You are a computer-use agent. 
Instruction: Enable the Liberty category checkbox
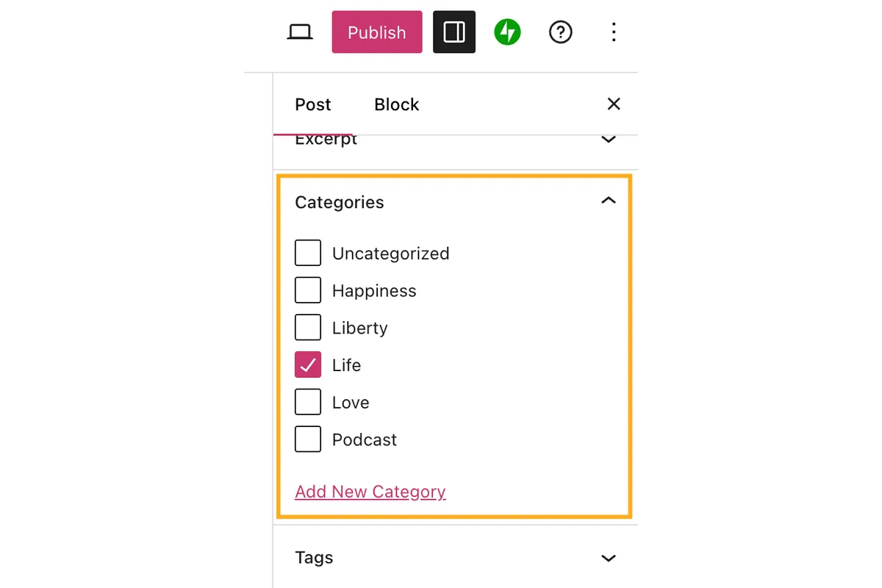tap(308, 328)
